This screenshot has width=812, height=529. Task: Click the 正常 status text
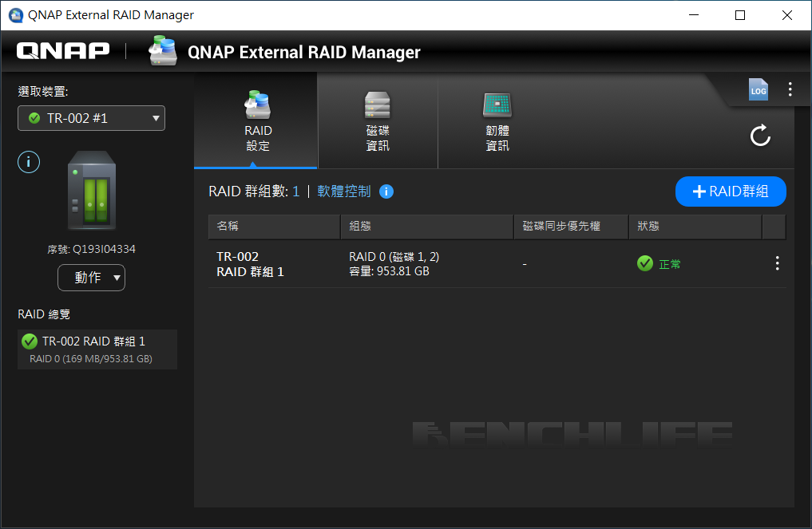click(x=670, y=264)
